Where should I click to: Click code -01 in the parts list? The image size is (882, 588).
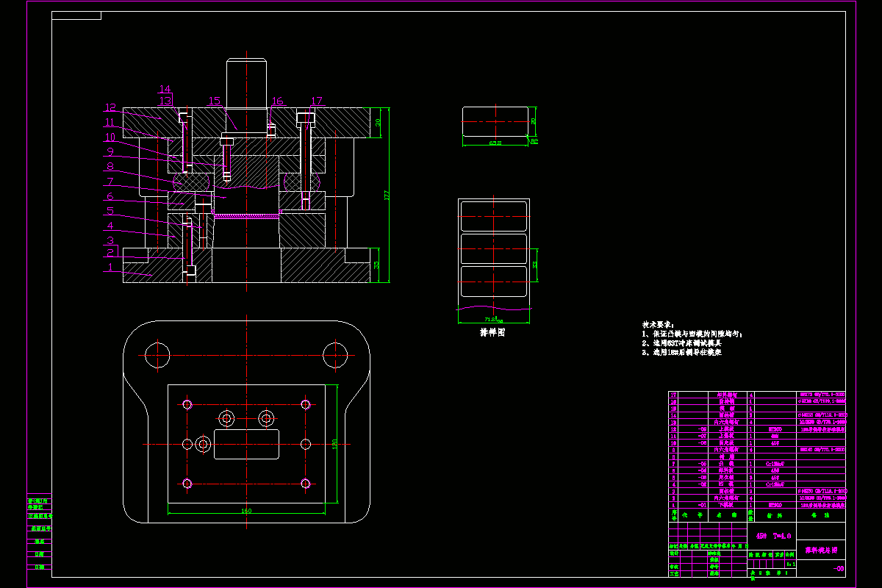tap(702, 505)
